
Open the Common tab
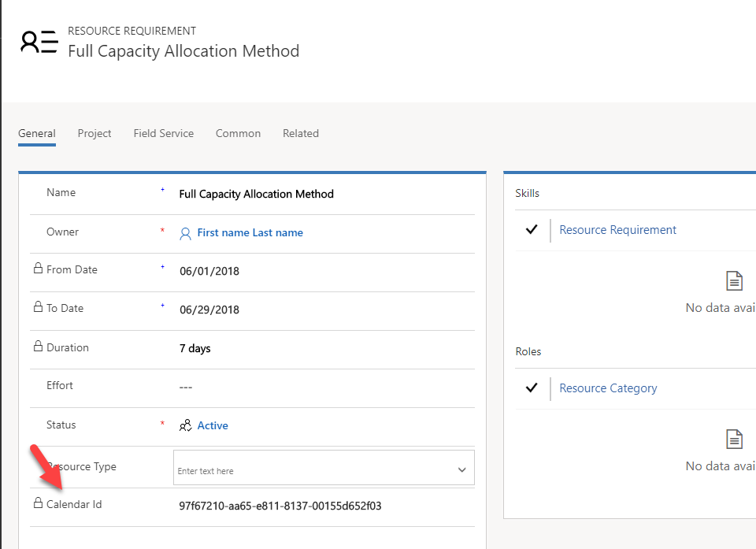238,134
